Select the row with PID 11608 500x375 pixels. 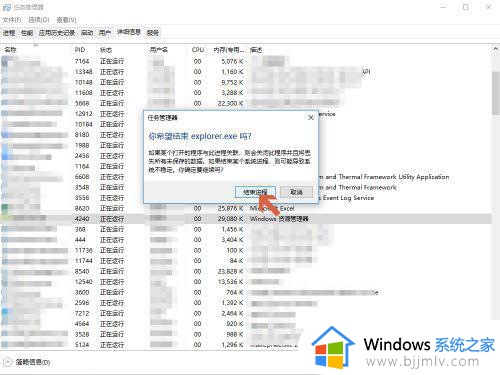[246, 93]
